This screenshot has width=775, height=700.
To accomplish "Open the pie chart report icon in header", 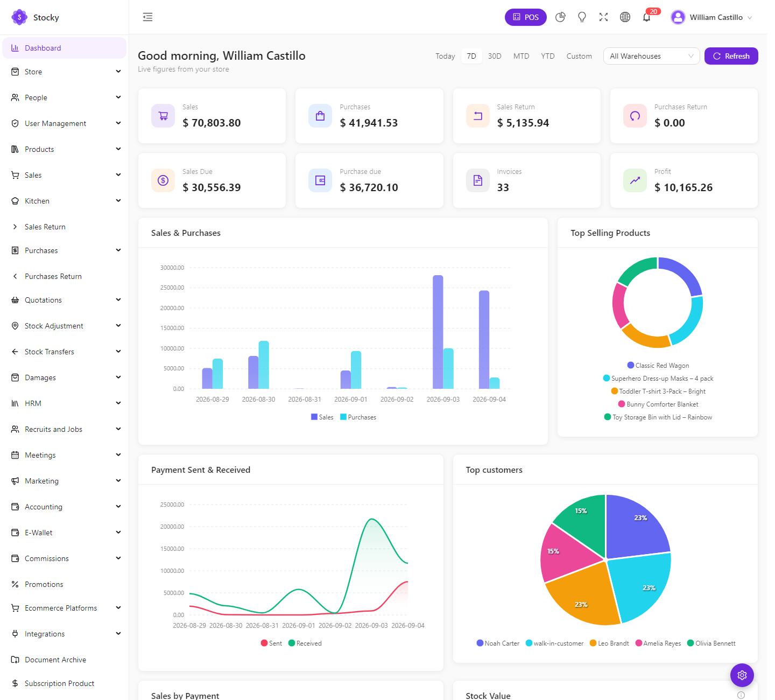I will [560, 17].
